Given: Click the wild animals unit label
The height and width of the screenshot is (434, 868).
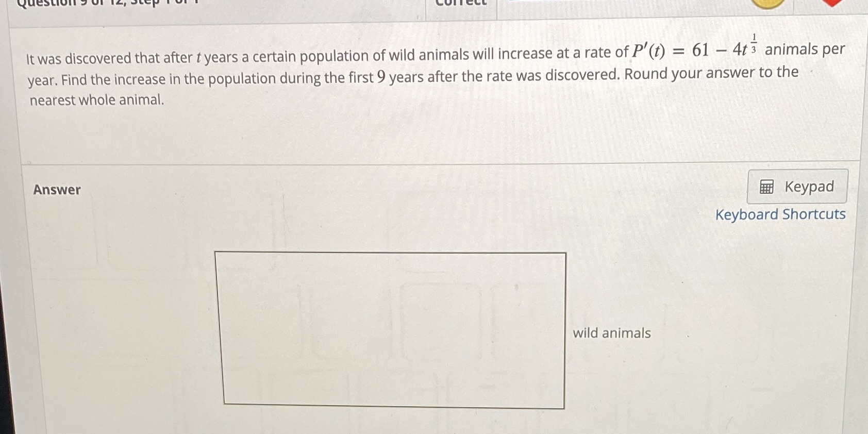Looking at the screenshot, I should coord(611,333).
